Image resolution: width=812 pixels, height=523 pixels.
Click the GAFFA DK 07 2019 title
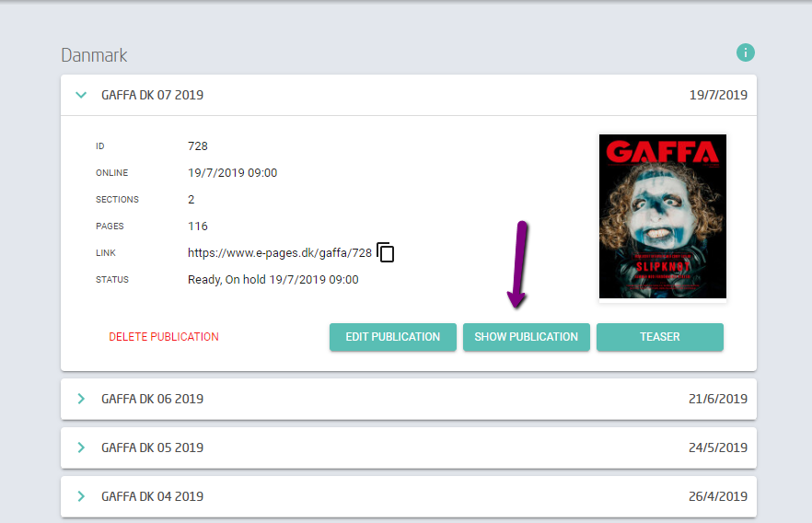point(152,95)
